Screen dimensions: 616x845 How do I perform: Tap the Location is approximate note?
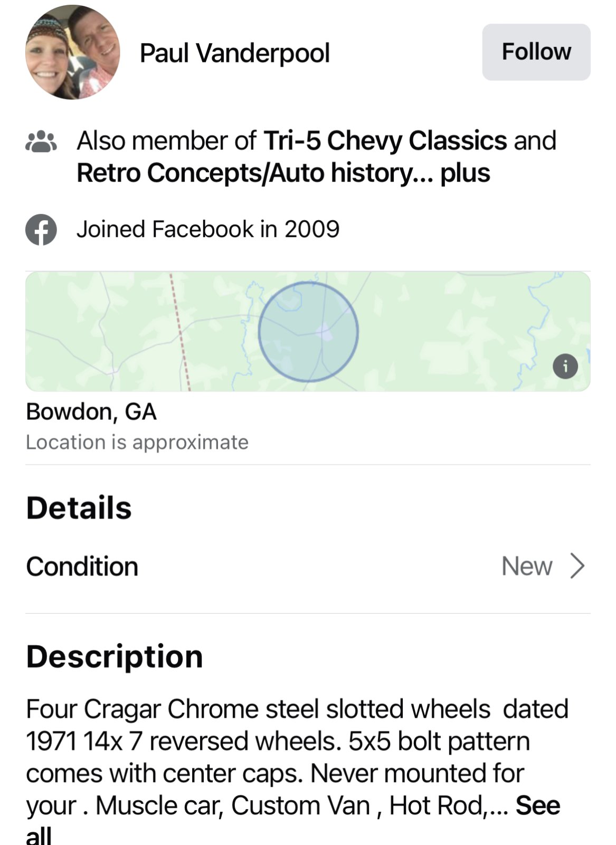(x=137, y=442)
